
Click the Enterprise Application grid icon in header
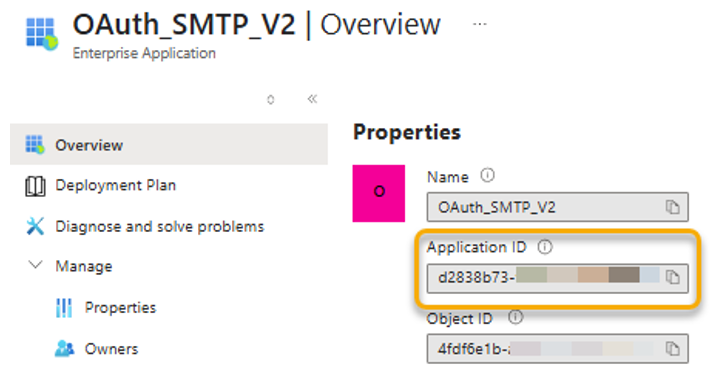pyautogui.click(x=42, y=34)
